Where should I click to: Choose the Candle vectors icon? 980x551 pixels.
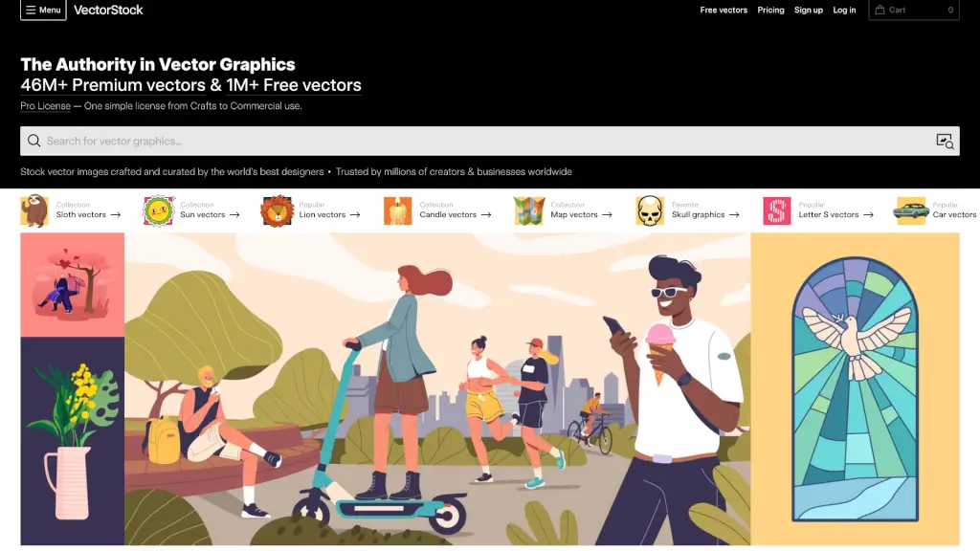397,210
